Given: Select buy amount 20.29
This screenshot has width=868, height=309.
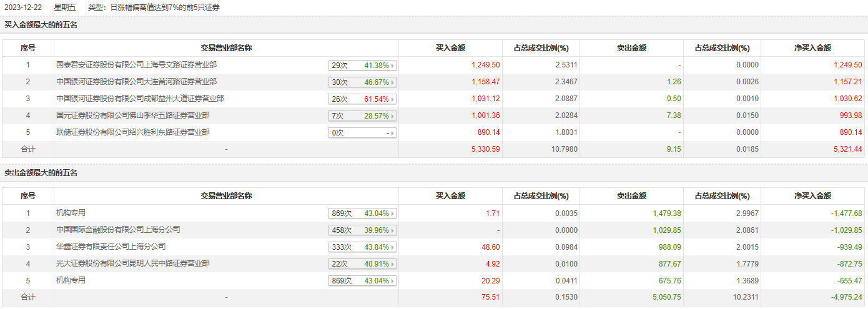Looking at the screenshot, I should 491,280.
